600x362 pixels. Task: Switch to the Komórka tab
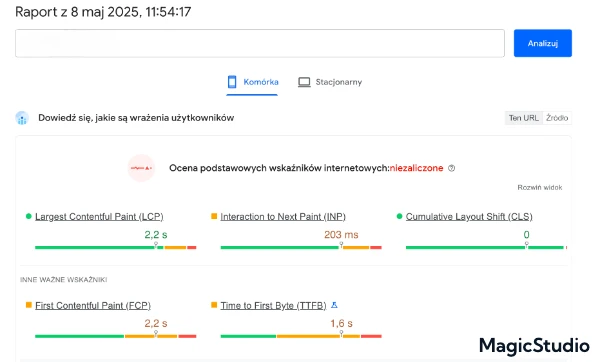click(252, 83)
